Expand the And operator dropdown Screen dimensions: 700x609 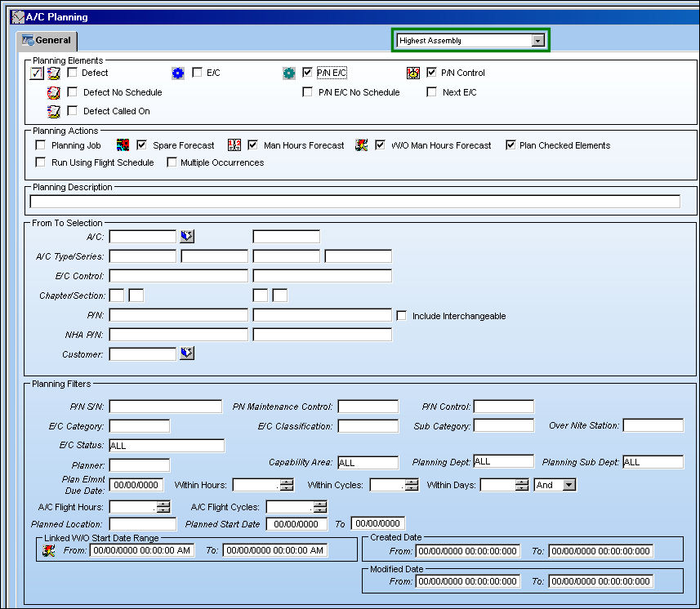569,485
